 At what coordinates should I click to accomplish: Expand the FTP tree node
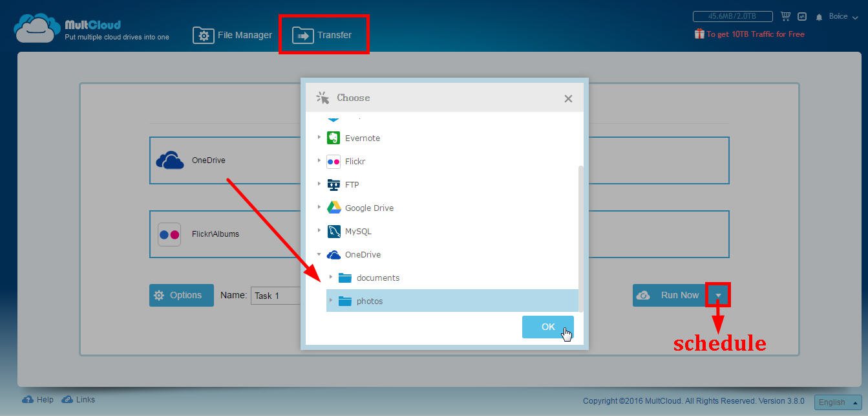click(x=319, y=184)
